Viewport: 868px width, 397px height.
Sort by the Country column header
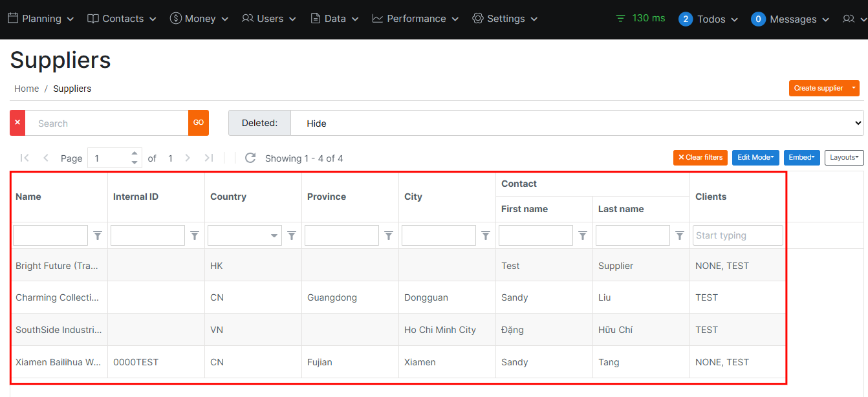point(253,197)
